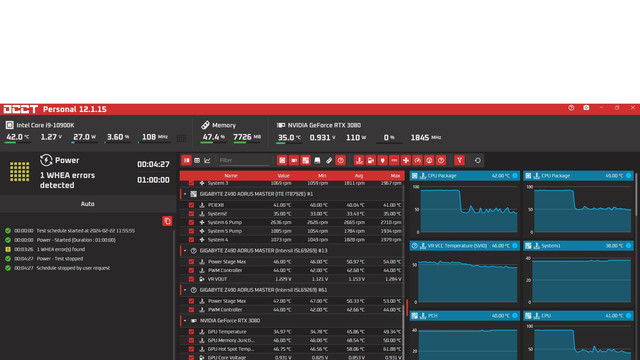640x360 pixels.
Task: Toggle the motherboard sensors filter icon
Action: coord(305,160)
